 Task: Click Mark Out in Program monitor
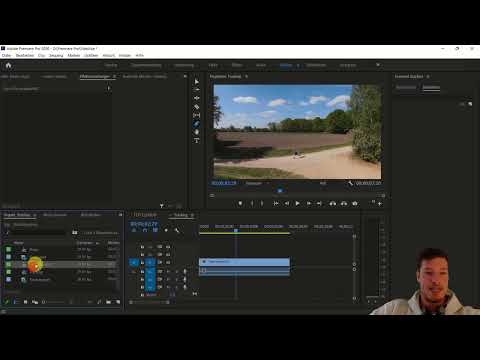point(262,203)
